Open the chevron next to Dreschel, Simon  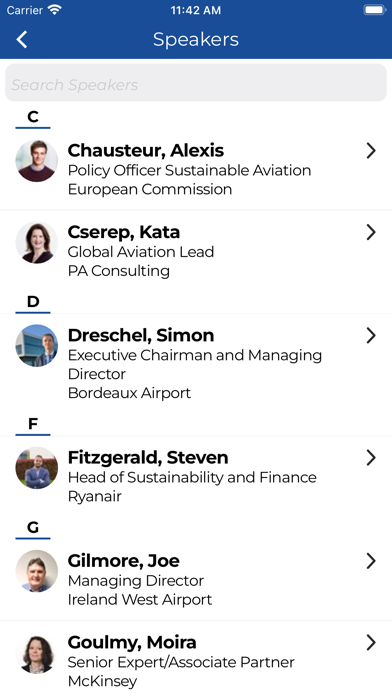click(x=371, y=336)
